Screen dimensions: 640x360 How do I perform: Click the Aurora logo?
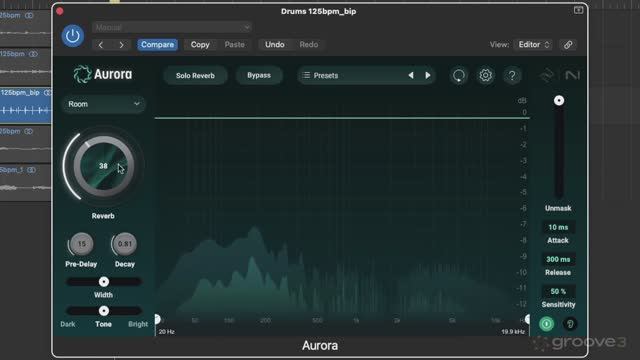coord(103,75)
